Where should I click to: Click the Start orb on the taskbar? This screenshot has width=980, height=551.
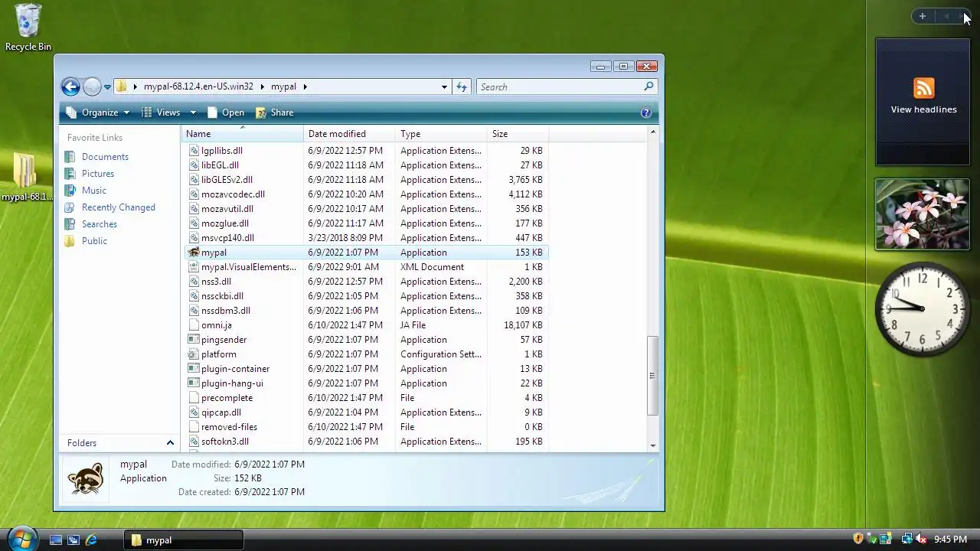21,538
